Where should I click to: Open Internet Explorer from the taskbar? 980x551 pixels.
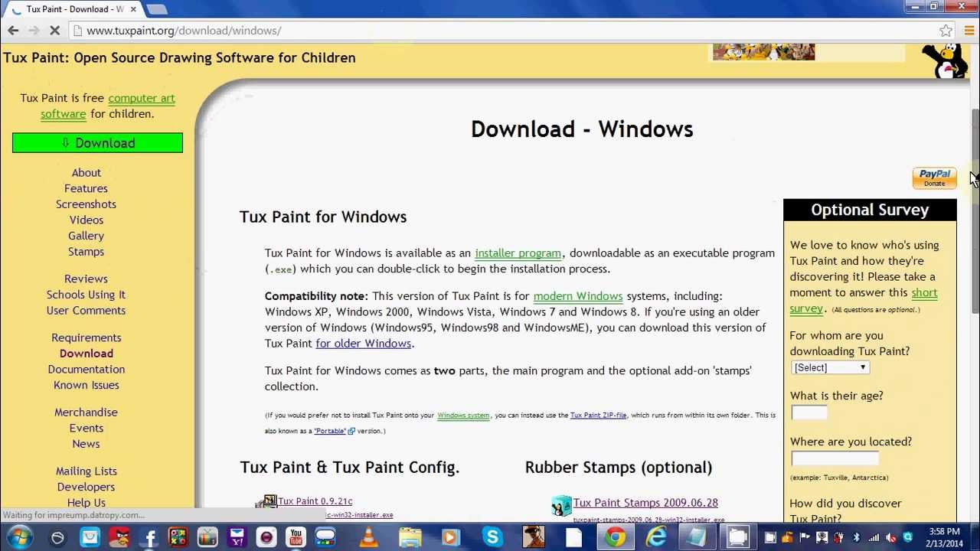coord(656,537)
